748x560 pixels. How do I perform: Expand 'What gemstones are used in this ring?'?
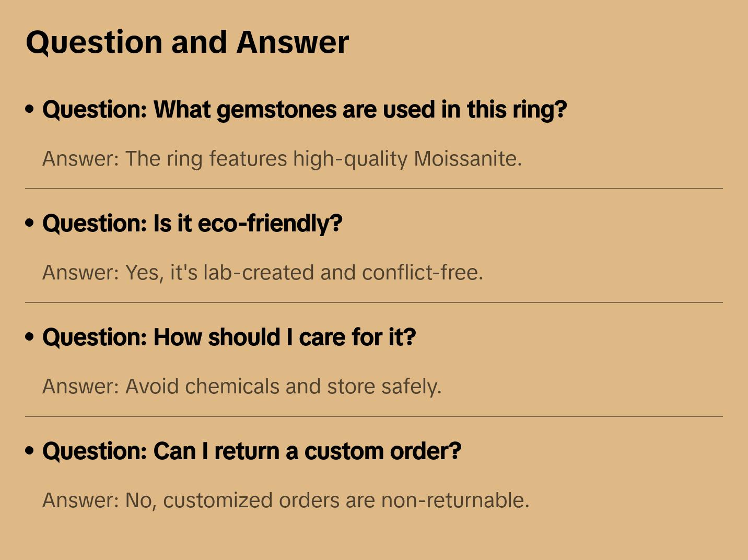click(x=305, y=110)
